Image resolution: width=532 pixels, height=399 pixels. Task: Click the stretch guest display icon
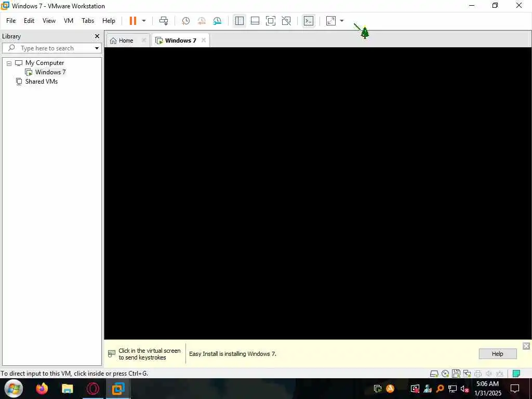pos(331,21)
